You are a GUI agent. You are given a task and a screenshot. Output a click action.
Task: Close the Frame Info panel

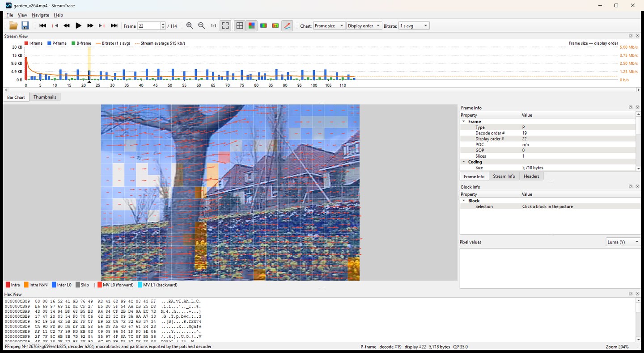tap(637, 107)
